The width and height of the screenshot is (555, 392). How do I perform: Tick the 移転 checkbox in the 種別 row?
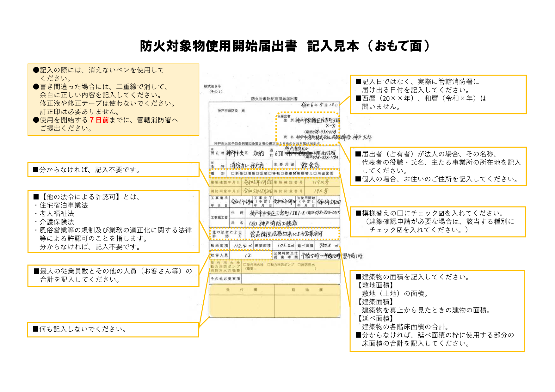(x=270, y=173)
